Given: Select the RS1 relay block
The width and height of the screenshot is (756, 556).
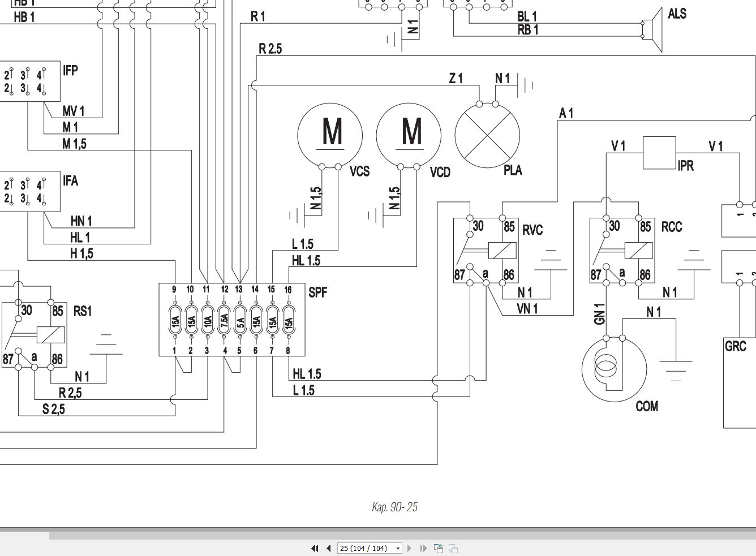Looking at the screenshot, I should (35, 335).
